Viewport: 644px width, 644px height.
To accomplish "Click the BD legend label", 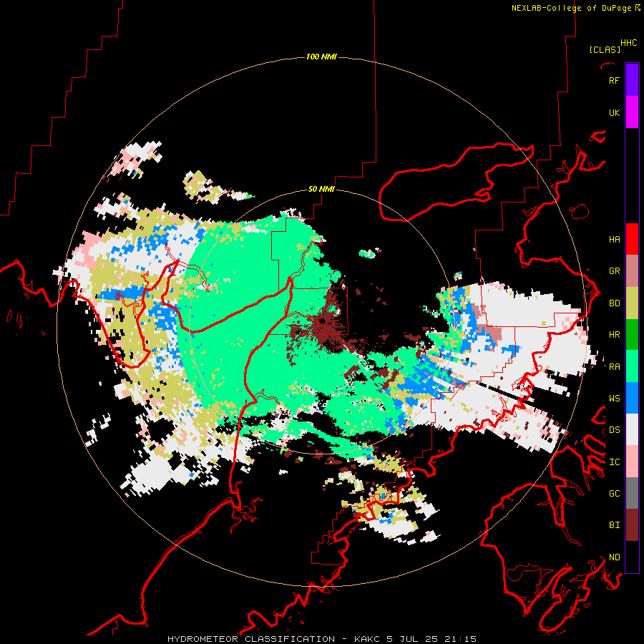I will coord(614,303).
